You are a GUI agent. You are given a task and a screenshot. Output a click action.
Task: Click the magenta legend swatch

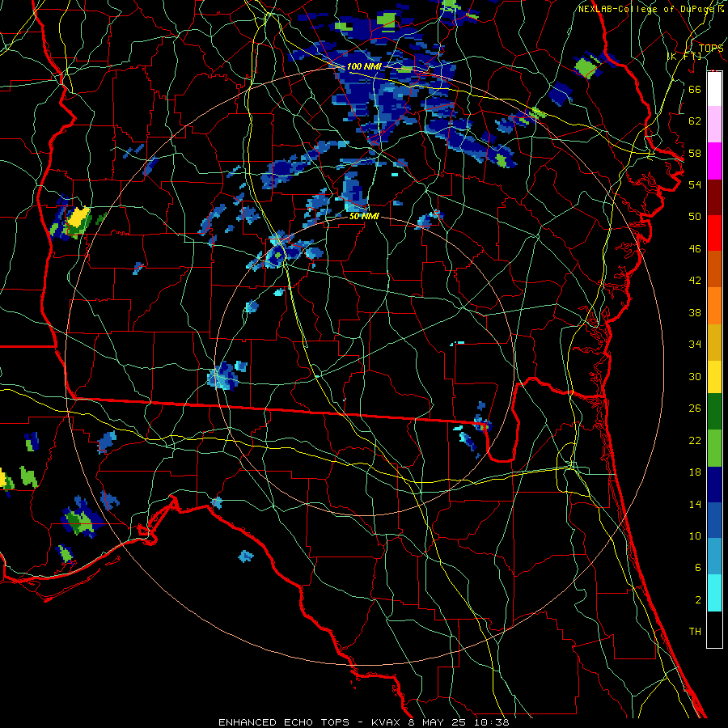point(714,161)
